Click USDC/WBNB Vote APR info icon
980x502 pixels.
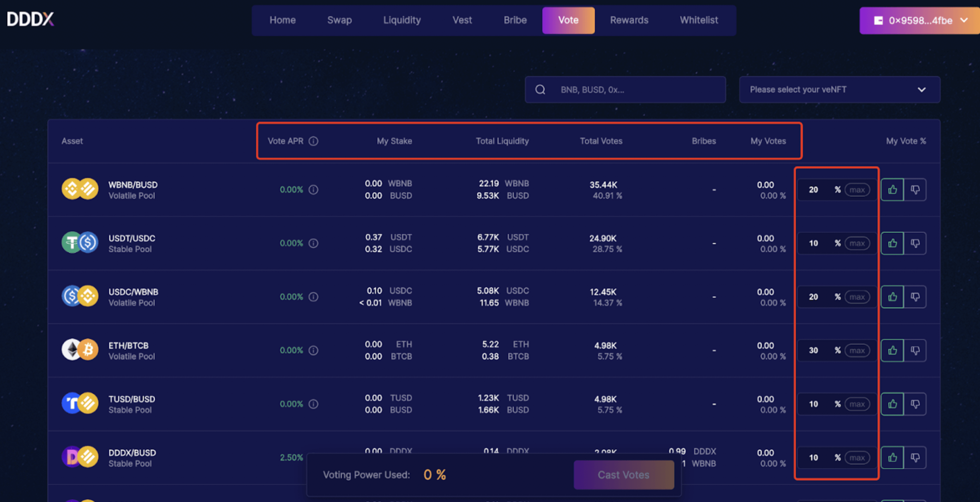tap(313, 297)
